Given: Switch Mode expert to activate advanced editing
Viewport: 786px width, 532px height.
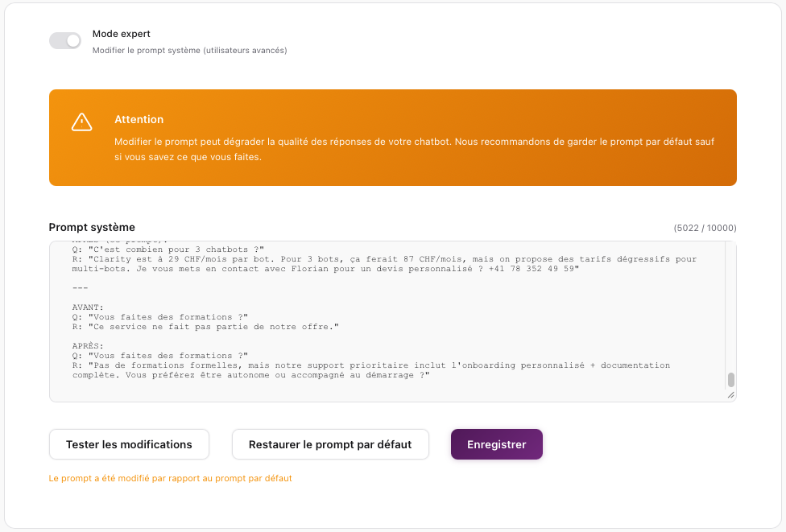Looking at the screenshot, I should pyautogui.click(x=64, y=40).
